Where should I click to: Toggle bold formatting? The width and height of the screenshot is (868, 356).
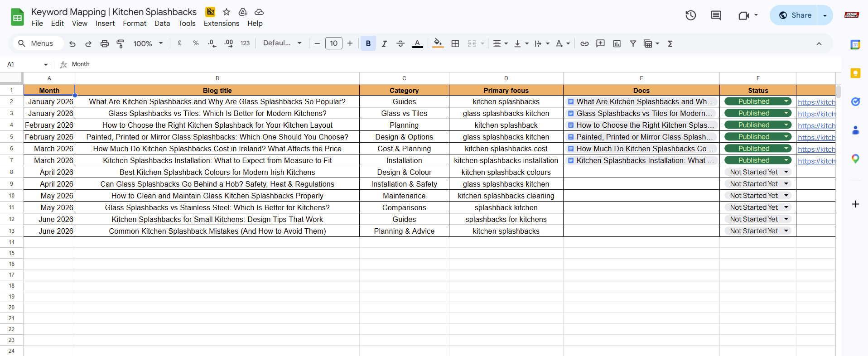(x=368, y=43)
